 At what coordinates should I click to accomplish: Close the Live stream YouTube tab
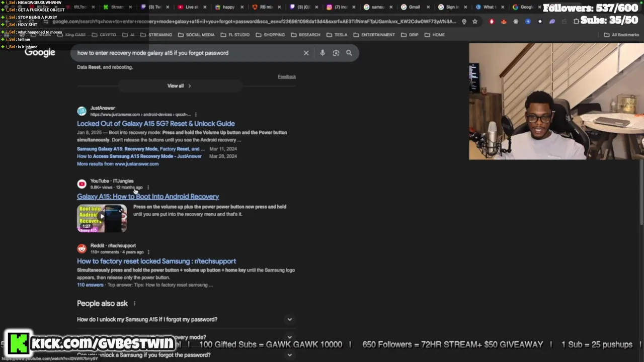tap(205, 7)
